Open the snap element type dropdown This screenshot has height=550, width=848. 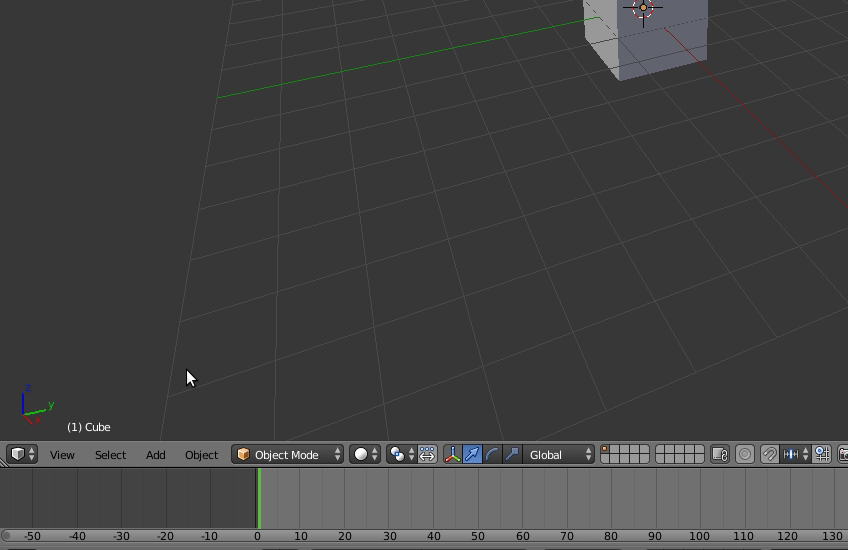click(x=795, y=454)
